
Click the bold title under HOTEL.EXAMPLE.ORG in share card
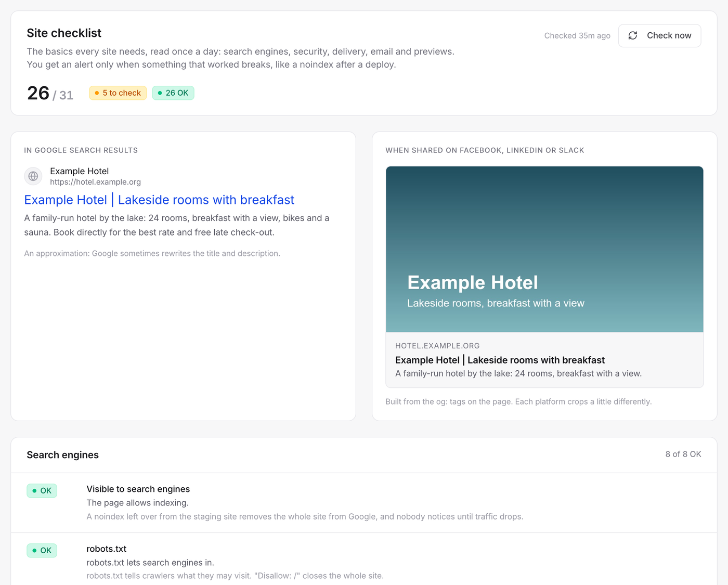click(500, 360)
